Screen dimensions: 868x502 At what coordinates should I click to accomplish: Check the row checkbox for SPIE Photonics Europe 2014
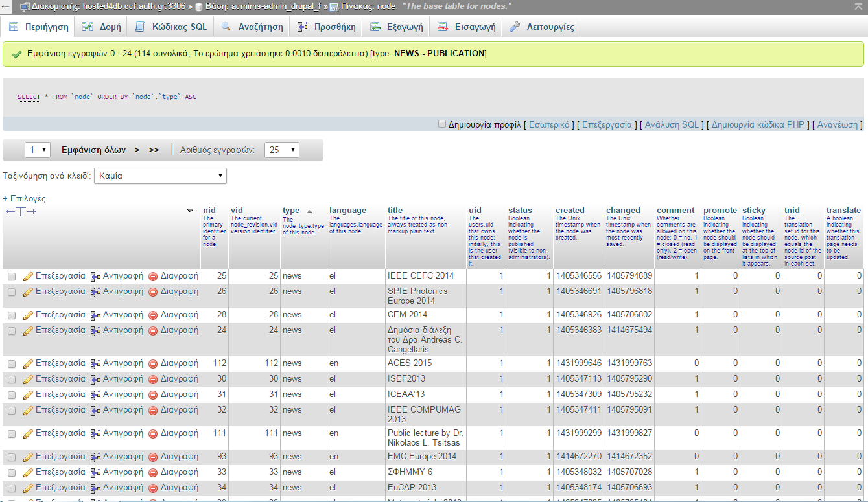[x=12, y=292]
